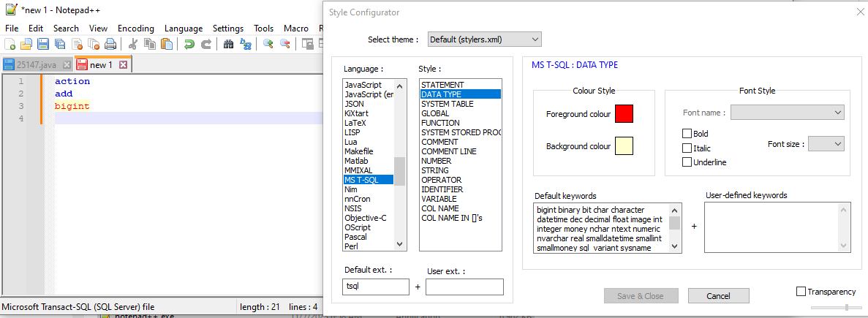The width and height of the screenshot is (868, 318).
Task: Click the Default ext. field containing tsql
Action: [x=377, y=287]
